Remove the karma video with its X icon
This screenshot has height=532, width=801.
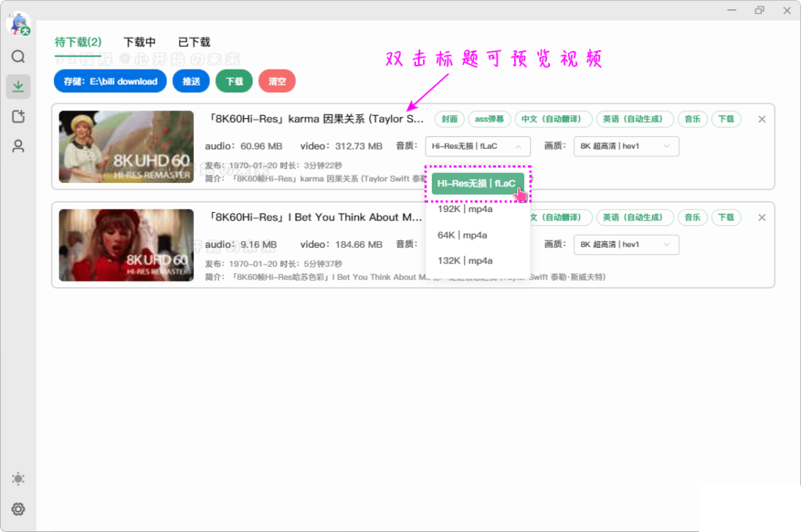click(x=761, y=119)
